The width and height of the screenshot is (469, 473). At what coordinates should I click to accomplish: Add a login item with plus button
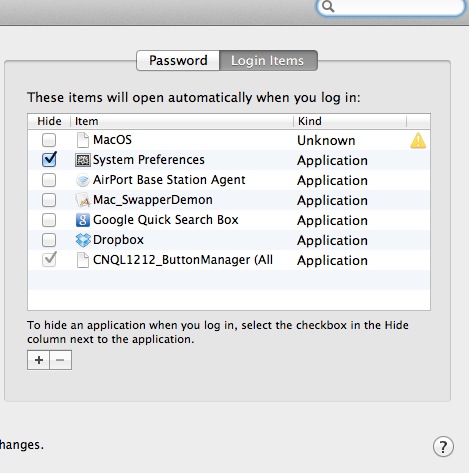38,360
